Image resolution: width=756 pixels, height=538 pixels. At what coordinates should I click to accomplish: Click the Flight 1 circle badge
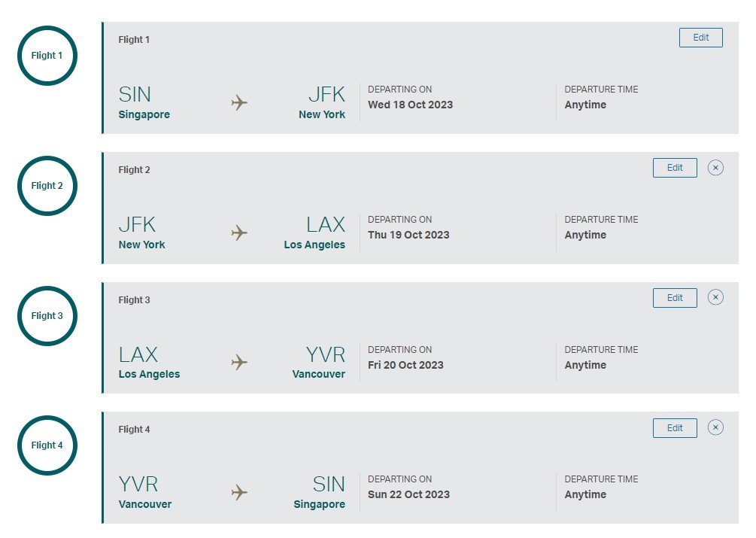tap(47, 55)
